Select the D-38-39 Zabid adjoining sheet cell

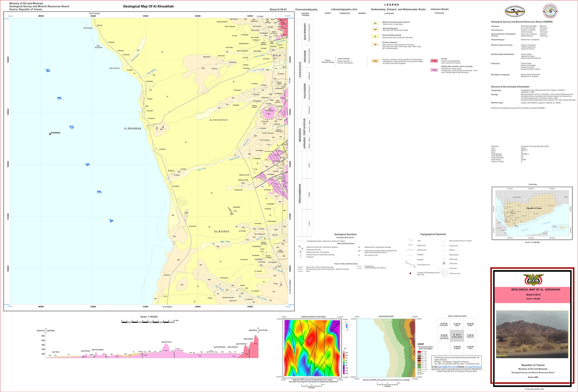[457, 324]
